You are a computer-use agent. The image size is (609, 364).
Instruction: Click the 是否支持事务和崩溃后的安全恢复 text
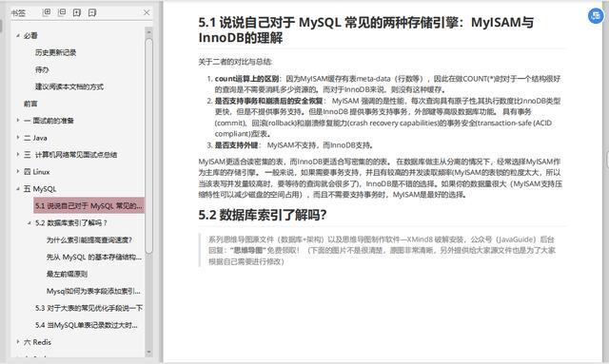268,101
